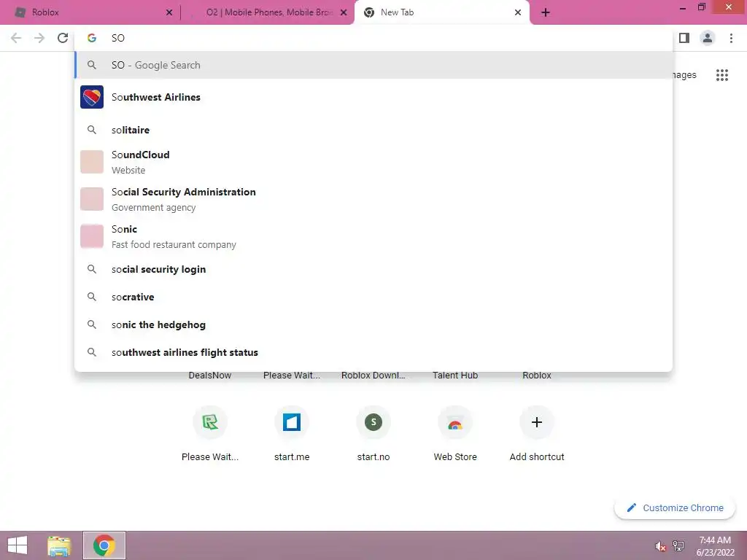Open the Roblox Downl... shortcut
Screen dimensions: 747x560
[373, 376]
